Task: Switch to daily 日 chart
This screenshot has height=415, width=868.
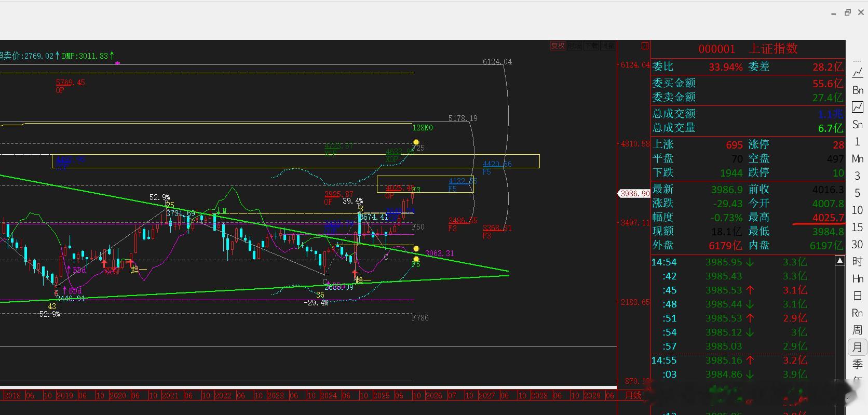Action: 858,296
